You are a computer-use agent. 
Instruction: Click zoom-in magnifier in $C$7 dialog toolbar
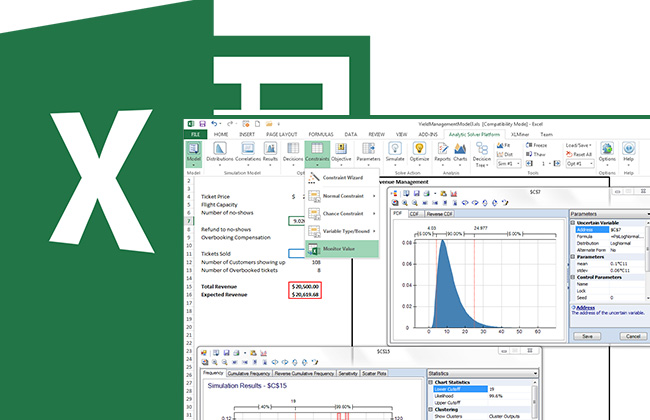(x=405, y=203)
